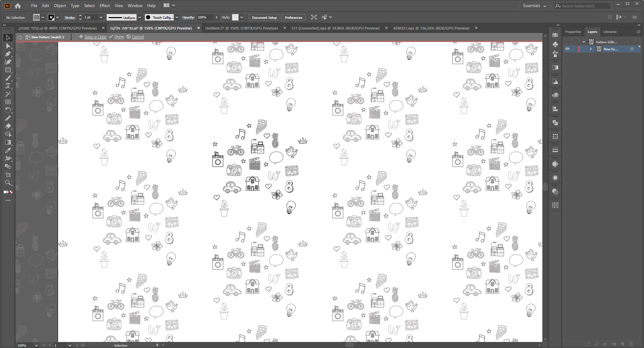Image resolution: width=644 pixels, height=348 pixels.
Task: Set paint mode to Gradient in the toolbar
Action: click(x=8, y=192)
